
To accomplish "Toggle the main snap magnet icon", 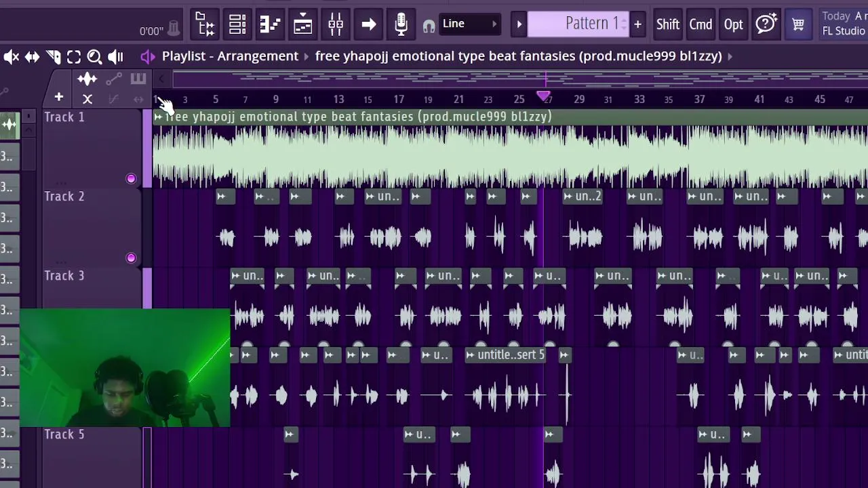I will [x=429, y=26].
